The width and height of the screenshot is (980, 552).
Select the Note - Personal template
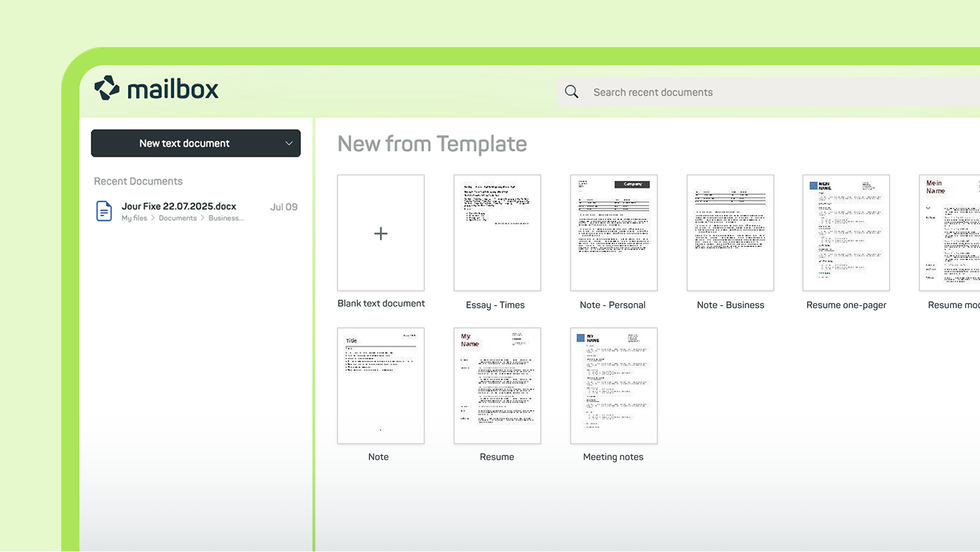point(614,233)
